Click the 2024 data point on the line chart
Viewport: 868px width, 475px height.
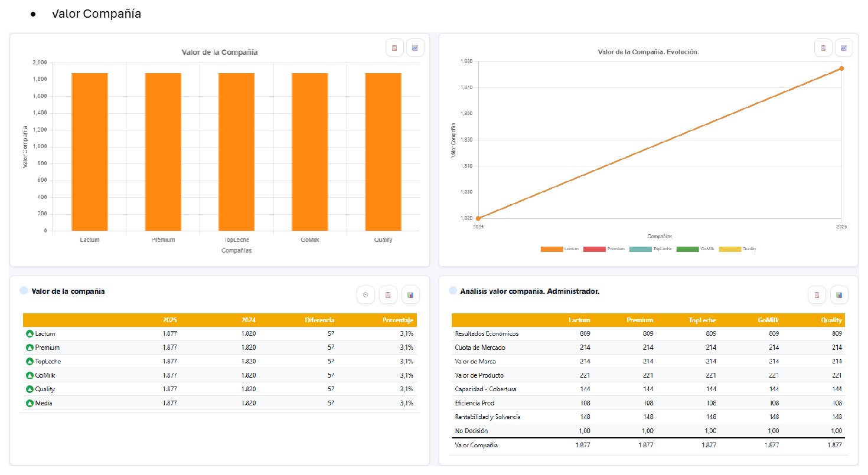(x=478, y=218)
